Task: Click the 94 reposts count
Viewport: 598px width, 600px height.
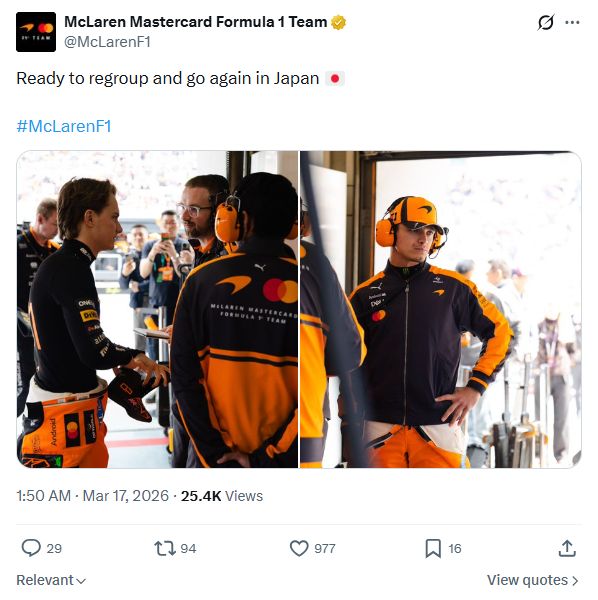Action: (188, 548)
